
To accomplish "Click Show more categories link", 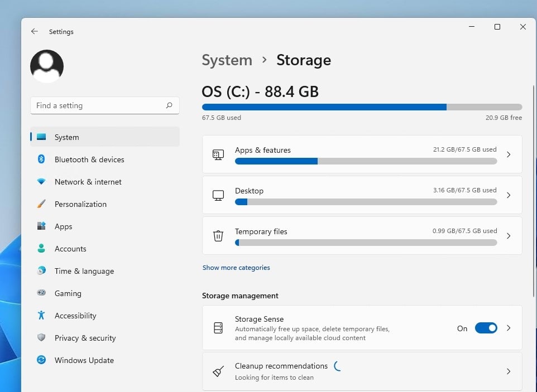I will coord(236,268).
